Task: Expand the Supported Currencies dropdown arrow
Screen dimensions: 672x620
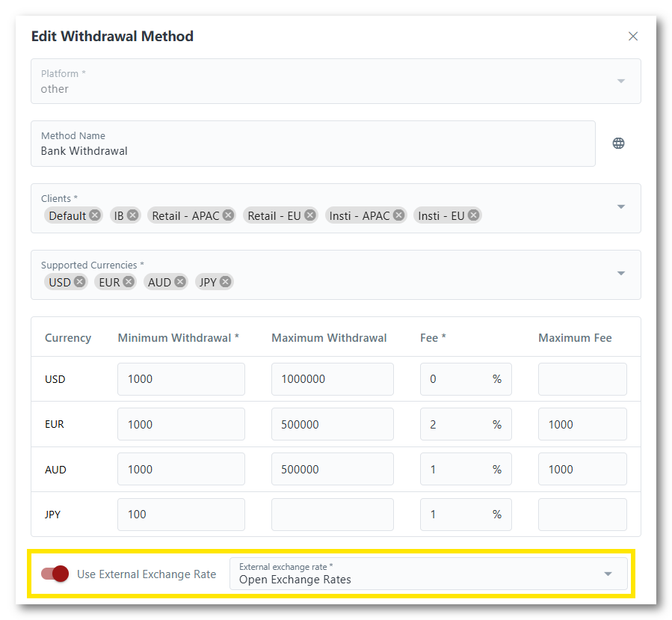Action: coord(620,274)
